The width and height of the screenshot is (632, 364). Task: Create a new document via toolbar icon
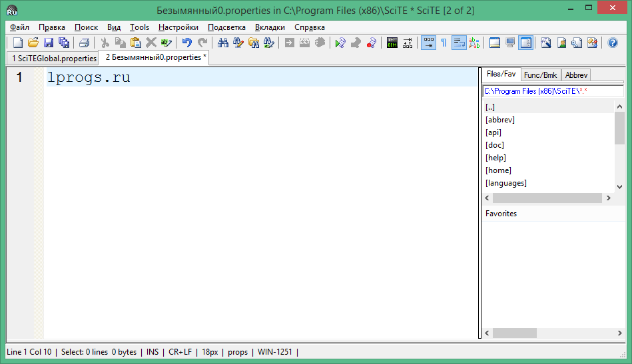click(x=18, y=43)
